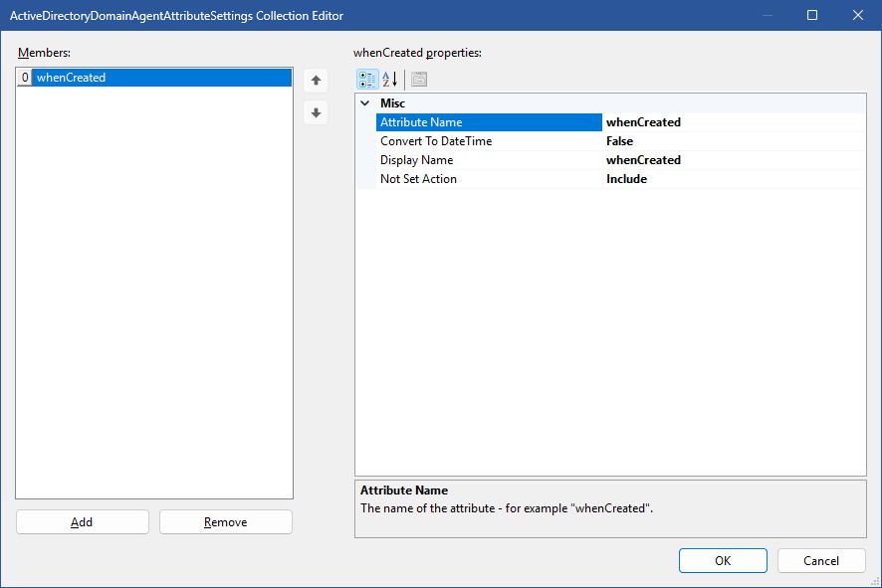Select the whenCreated member in list

click(x=71, y=78)
